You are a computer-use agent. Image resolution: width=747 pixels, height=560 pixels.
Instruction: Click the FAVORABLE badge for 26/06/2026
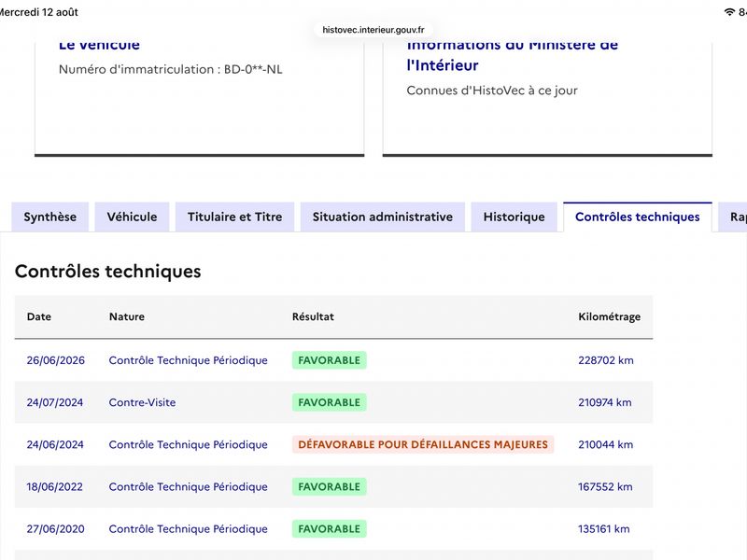pyautogui.click(x=330, y=360)
